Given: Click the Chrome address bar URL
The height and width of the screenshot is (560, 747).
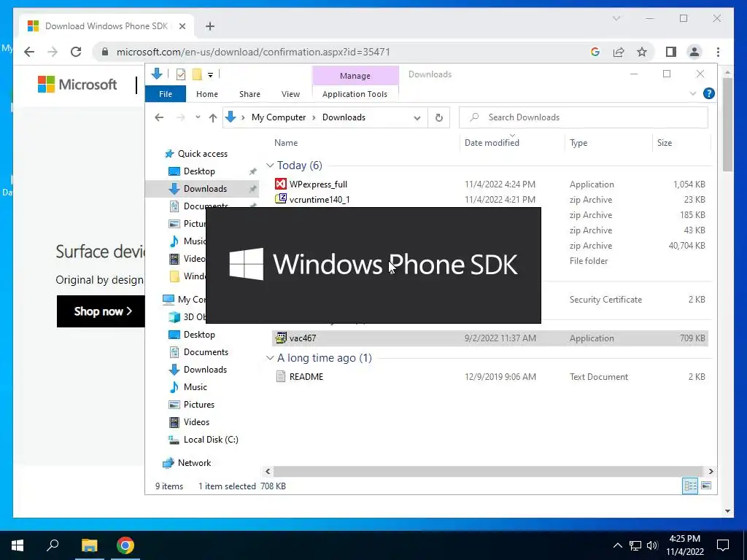Looking at the screenshot, I should (x=253, y=52).
